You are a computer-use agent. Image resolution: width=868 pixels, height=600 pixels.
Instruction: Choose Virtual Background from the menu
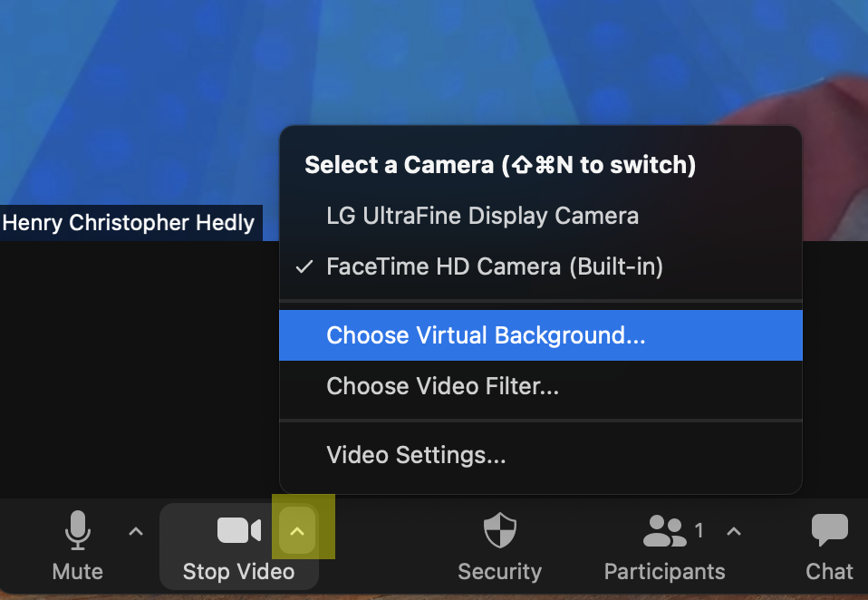(486, 335)
